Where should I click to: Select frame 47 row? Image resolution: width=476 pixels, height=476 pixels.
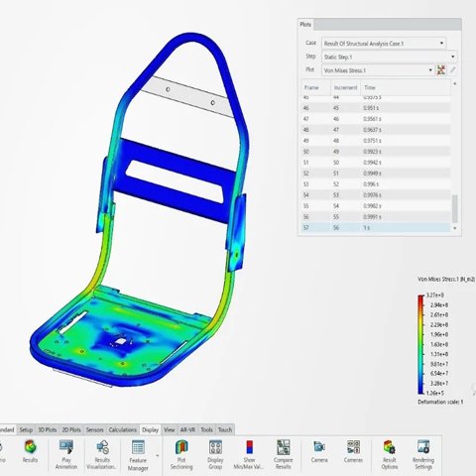click(x=376, y=119)
